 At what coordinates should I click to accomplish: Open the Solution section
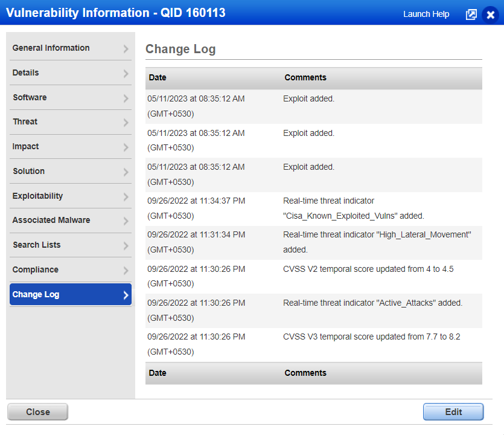(71, 171)
